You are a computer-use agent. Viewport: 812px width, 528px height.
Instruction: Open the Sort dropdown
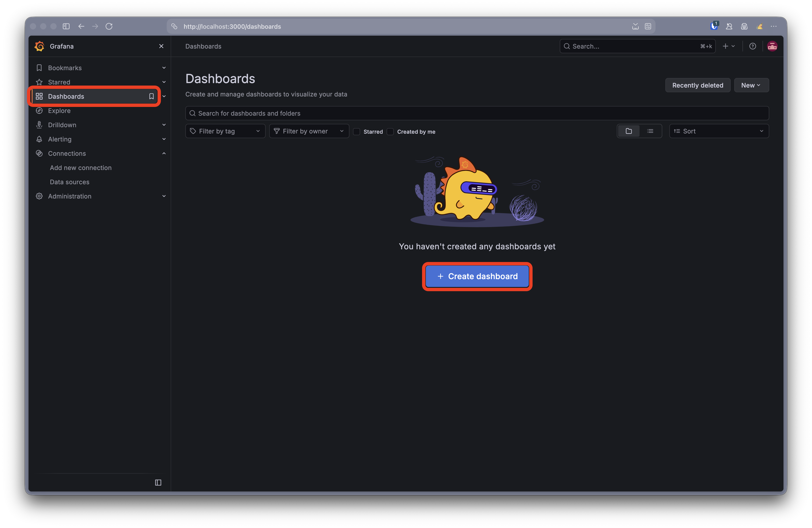[x=719, y=131]
